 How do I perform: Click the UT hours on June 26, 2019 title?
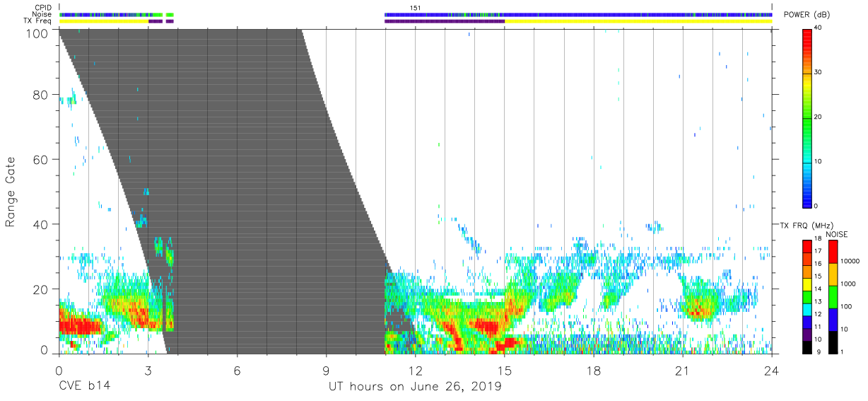[415, 387]
